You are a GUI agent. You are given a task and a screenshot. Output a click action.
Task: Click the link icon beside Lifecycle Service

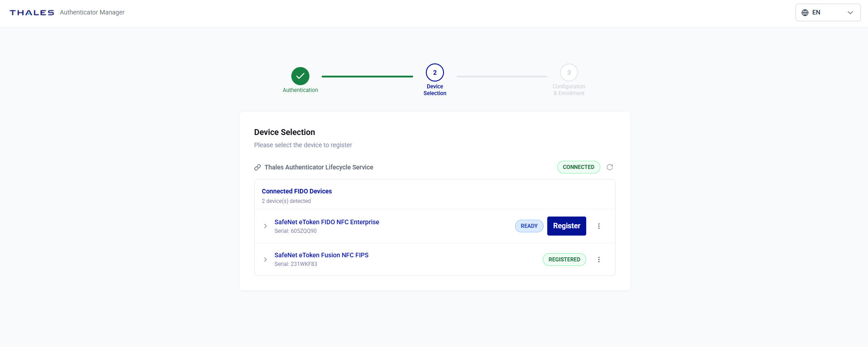257,167
